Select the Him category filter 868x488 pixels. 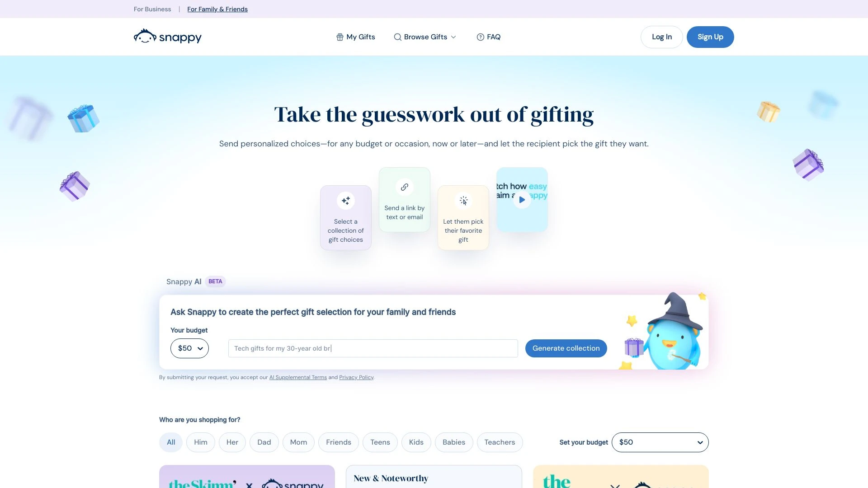(x=200, y=442)
